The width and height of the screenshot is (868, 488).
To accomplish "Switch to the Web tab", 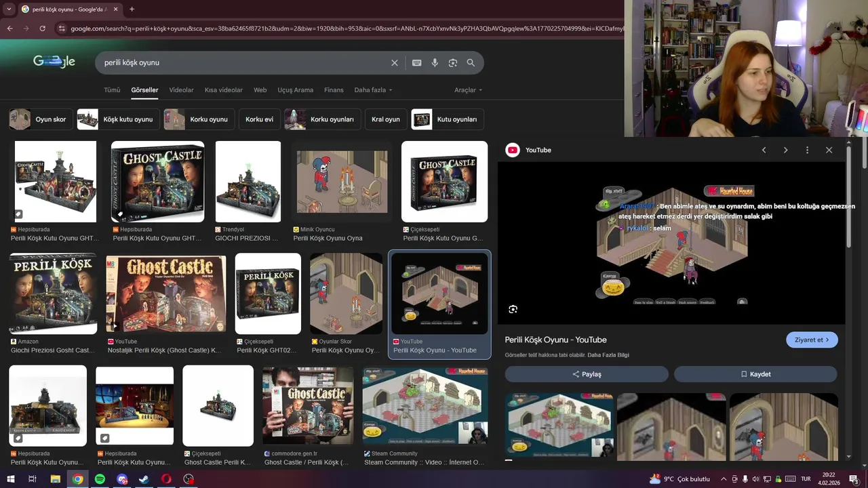I will (260, 90).
